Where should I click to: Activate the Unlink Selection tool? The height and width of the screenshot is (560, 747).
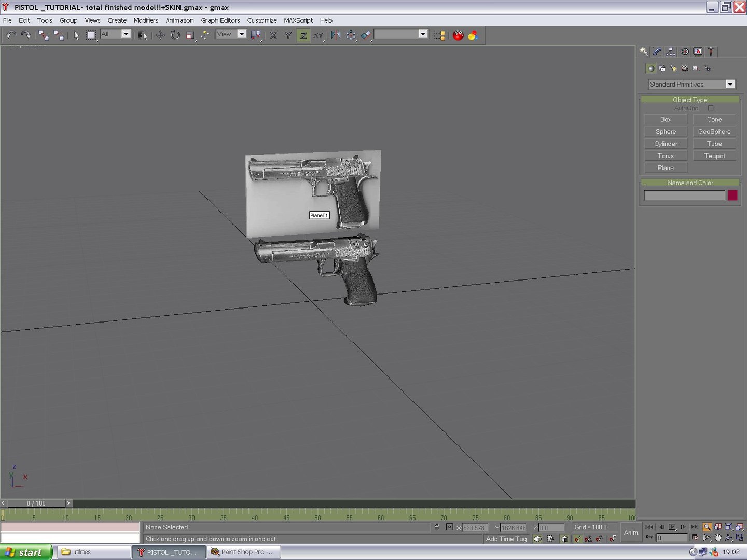[x=59, y=35]
